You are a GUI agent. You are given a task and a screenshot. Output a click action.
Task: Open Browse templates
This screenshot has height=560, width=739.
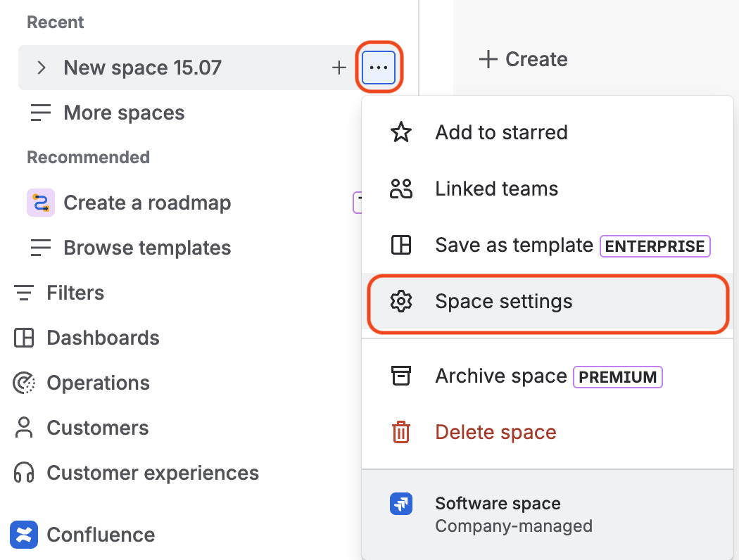click(130, 248)
